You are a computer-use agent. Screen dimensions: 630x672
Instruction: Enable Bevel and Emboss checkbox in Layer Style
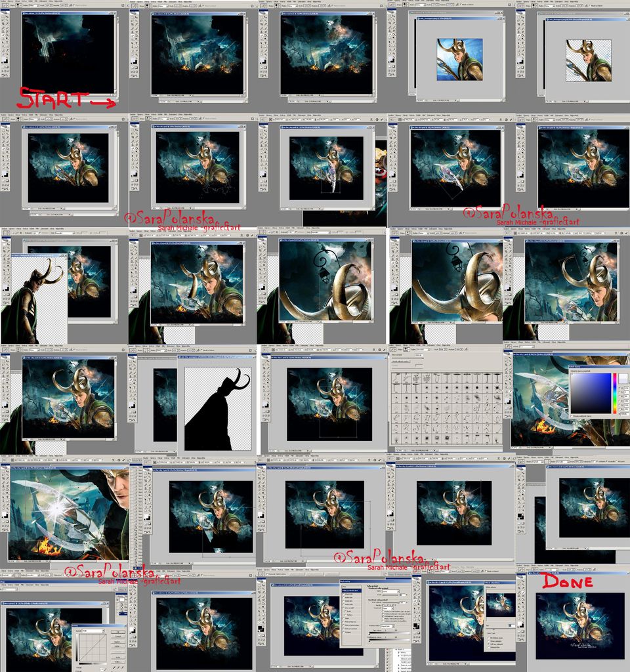point(344,608)
